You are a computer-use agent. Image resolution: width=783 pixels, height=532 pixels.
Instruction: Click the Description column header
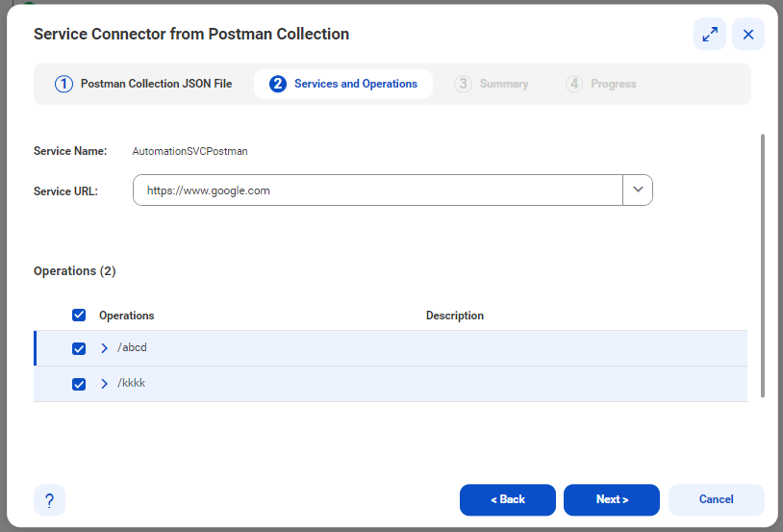point(454,316)
